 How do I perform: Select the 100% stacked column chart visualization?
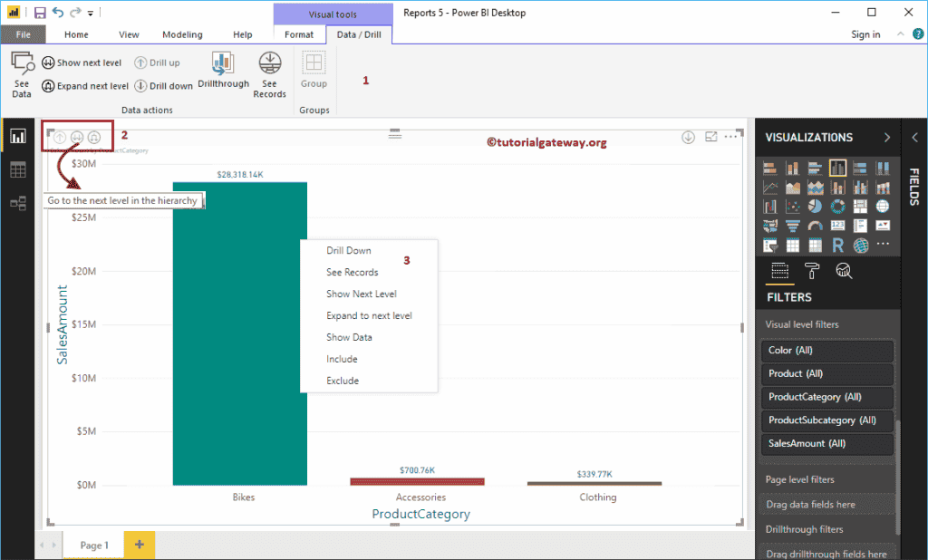[x=883, y=169]
